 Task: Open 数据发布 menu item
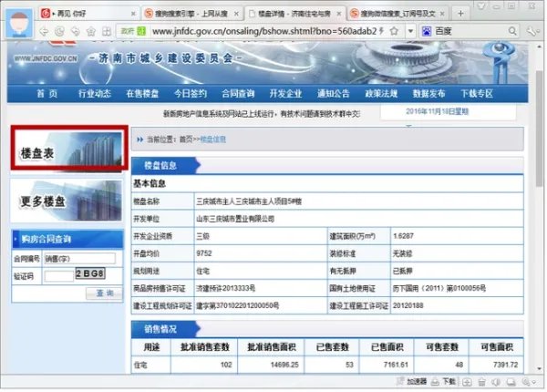point(428,94)
